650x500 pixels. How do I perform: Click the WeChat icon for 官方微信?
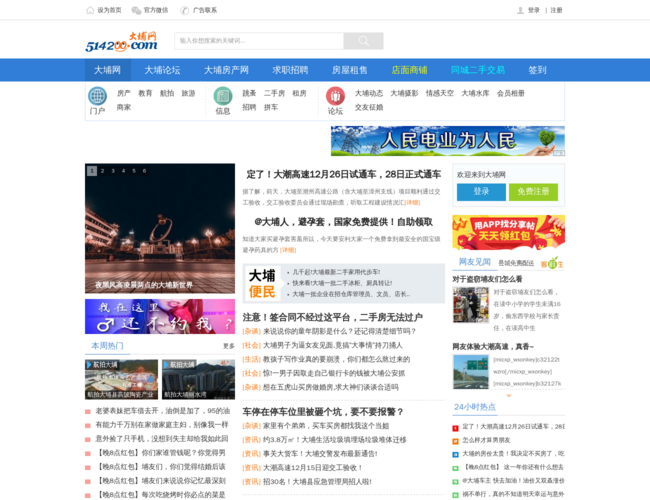(136, 10)
